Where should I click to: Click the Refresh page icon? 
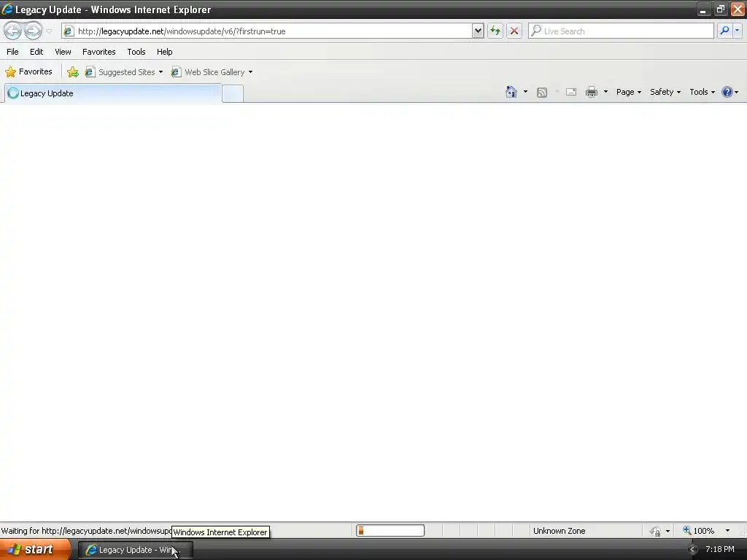495,31
